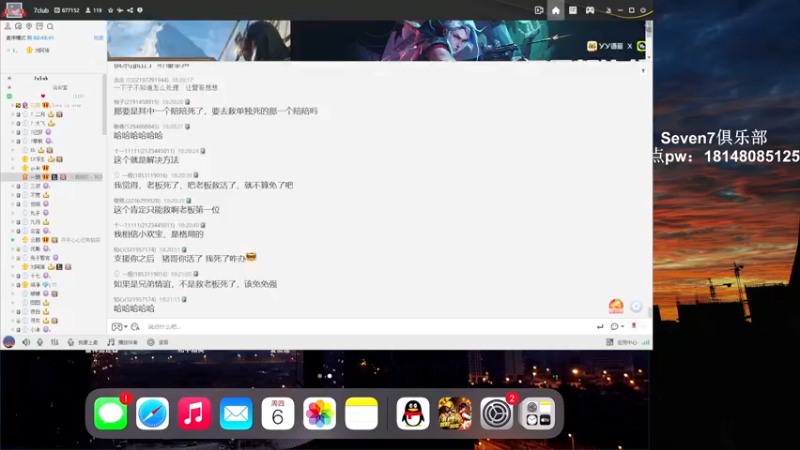
Task: Click the network signal bars indicator
Action: (x=646, y=342)
